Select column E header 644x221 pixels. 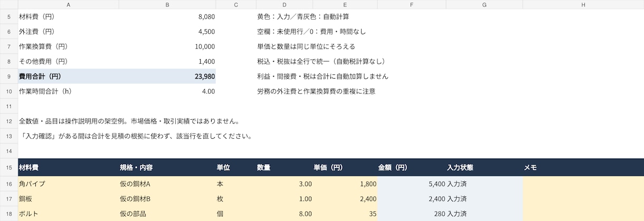345,4
